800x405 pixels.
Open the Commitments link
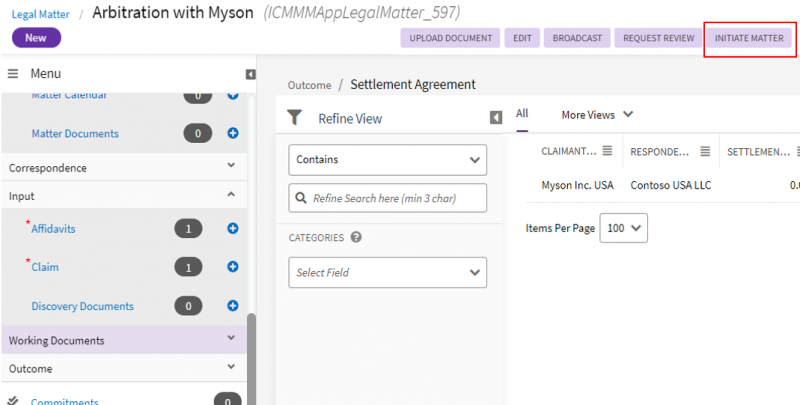[x=65, y=401]
